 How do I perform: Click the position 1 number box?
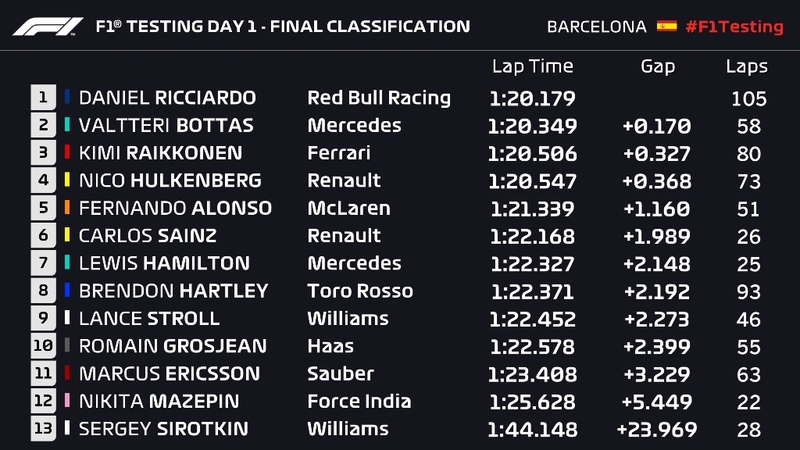[43, 98]
